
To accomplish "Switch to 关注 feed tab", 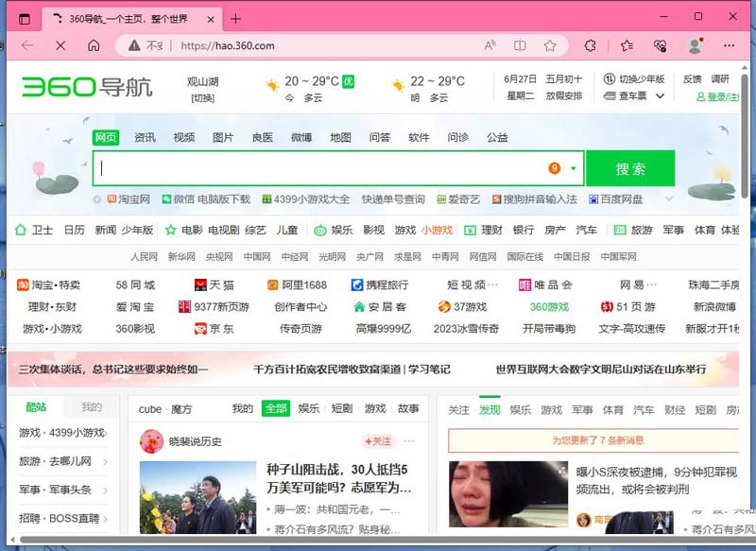I will pos(458,410).
